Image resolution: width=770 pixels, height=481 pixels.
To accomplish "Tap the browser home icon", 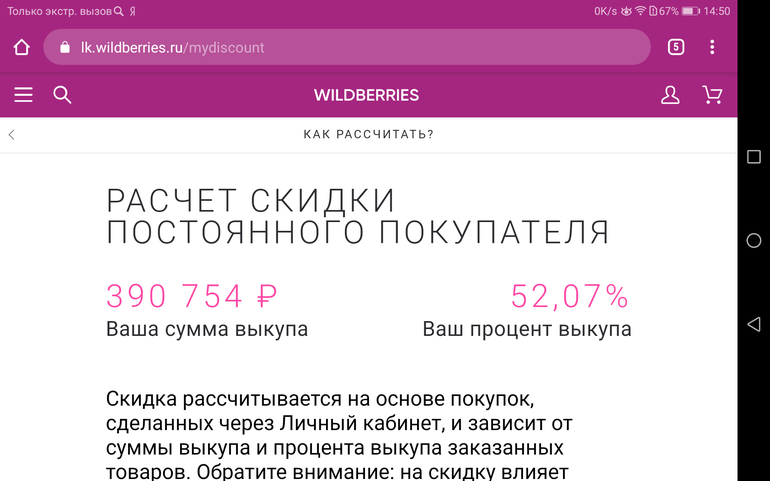I will 22,47.
